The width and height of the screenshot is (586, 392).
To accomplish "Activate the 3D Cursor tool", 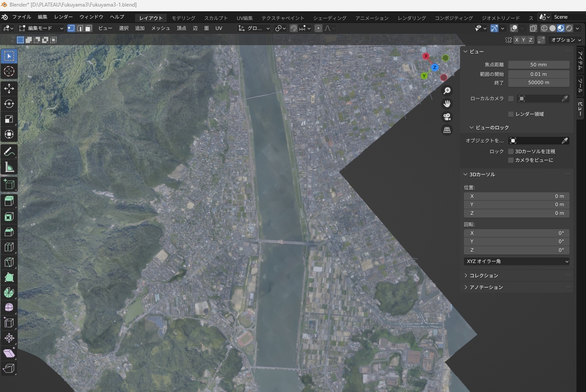I will [9, 71].
